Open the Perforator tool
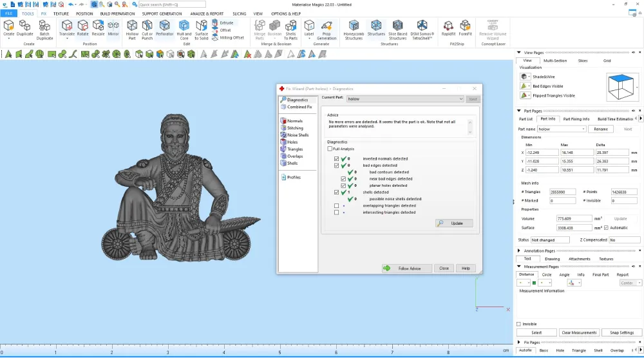 tap(164, 28)
